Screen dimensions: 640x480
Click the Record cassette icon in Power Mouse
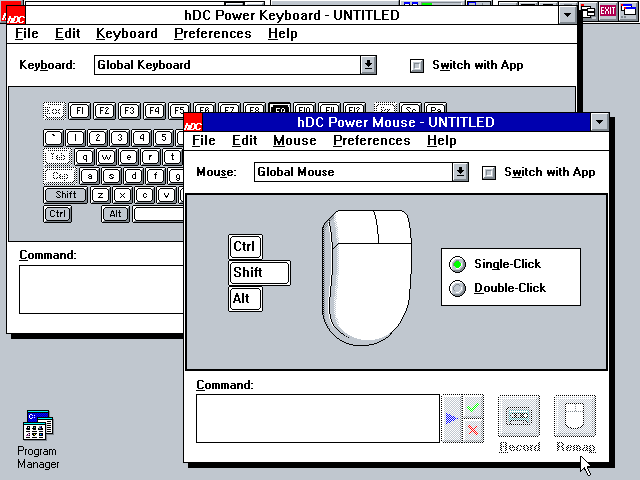click(x=519, y=416)
